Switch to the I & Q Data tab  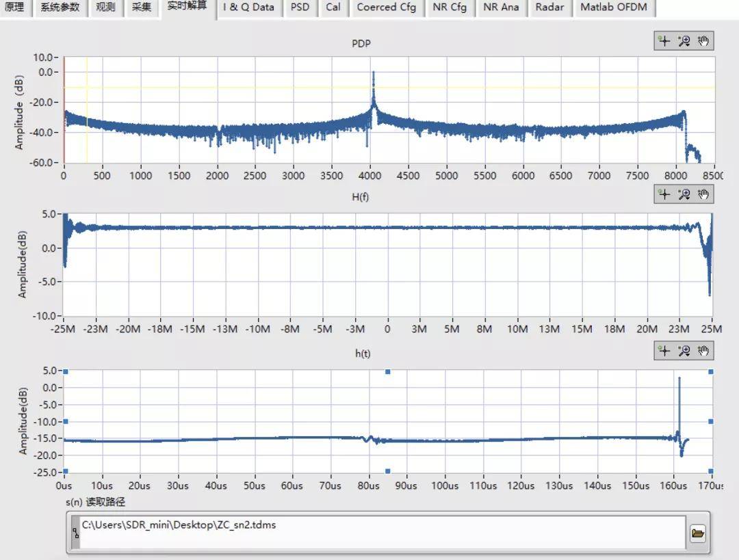pos(248,8)
